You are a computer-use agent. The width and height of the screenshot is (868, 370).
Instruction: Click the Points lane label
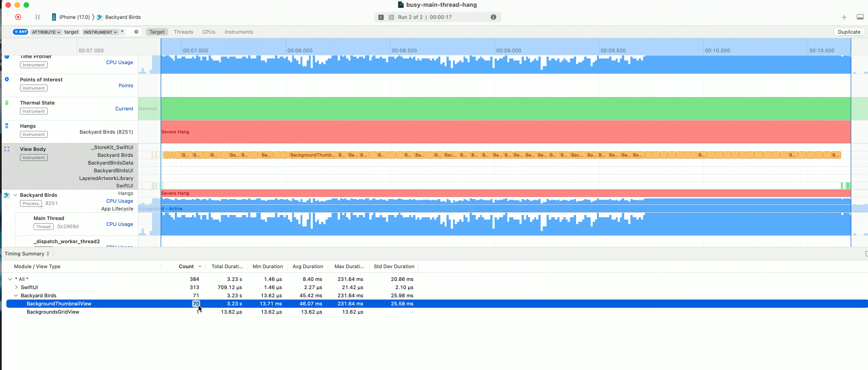point(126,86)
